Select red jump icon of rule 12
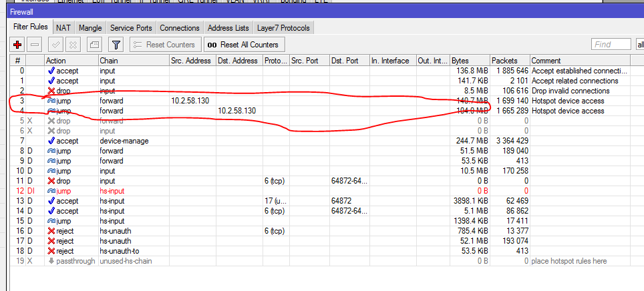The height and width of the screenshot is (291, 644). tap(51, 191)
